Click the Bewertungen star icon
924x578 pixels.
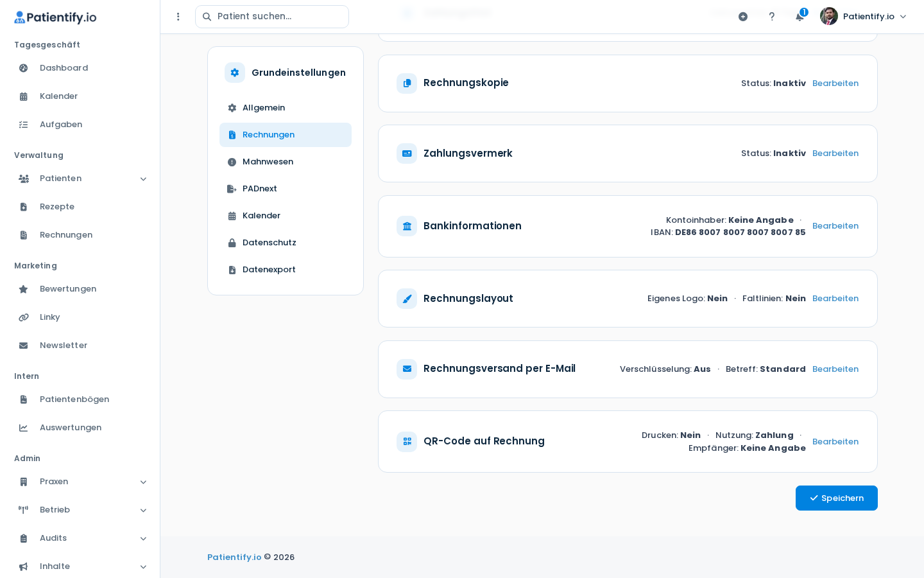click(24, 289)
